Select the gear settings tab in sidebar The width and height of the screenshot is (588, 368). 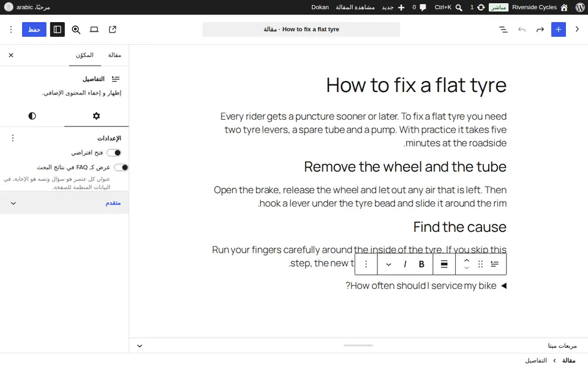tap(96, 116)
